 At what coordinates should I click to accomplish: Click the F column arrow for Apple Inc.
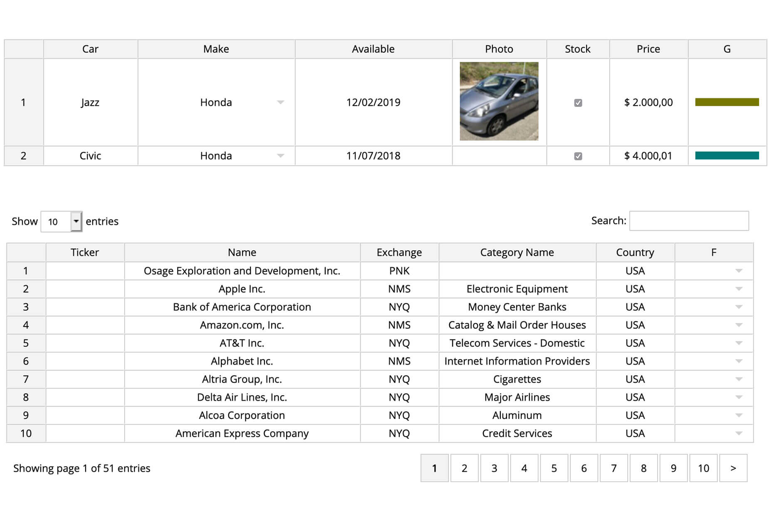[739, 289]
